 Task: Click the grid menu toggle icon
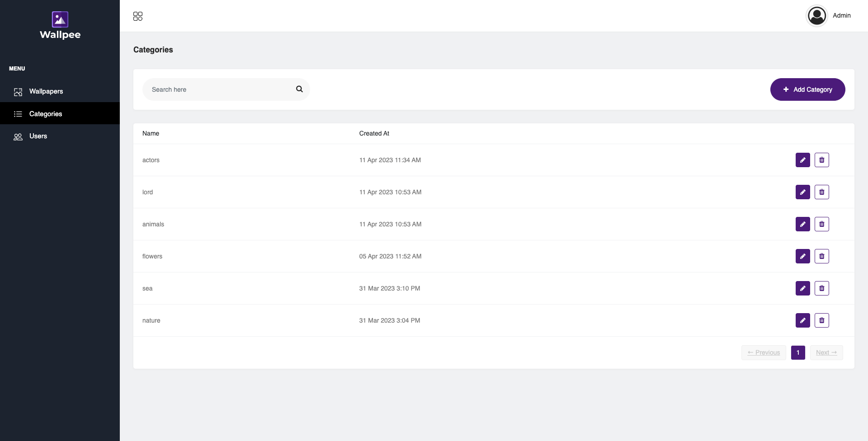(138, 16)
